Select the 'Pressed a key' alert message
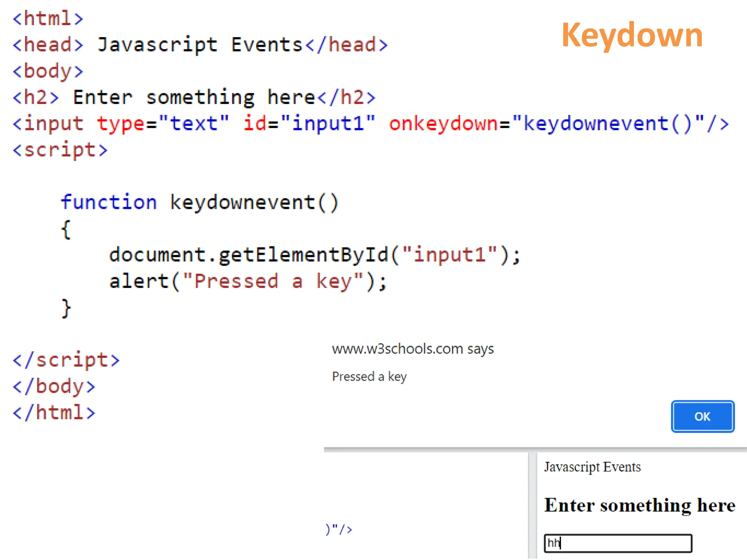Image resolution: width=747 pixels, height=560 pixels. click(369, 377)
